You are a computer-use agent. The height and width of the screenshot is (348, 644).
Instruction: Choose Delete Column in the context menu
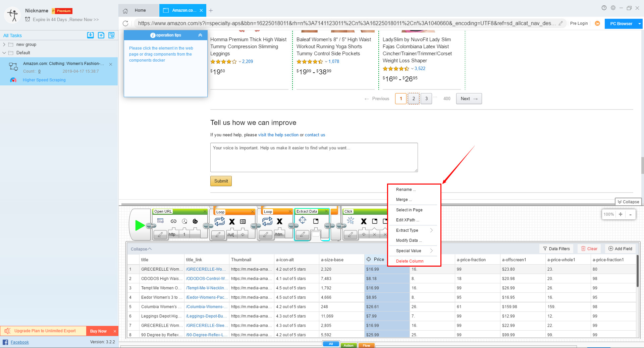click(x=410, y=261)
